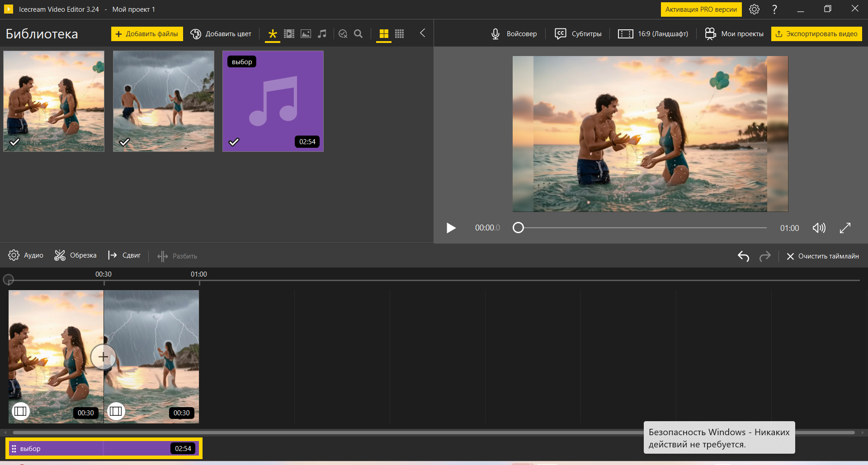The height and width of the screenshot is (465, 868).
Task: Open the 16:9 (Ландшафт) aspect ratio selector
Action: click(x=653, y=34)
